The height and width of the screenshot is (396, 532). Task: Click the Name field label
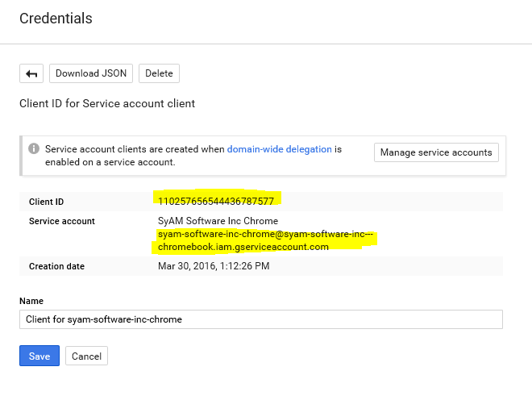coord(32,300)
